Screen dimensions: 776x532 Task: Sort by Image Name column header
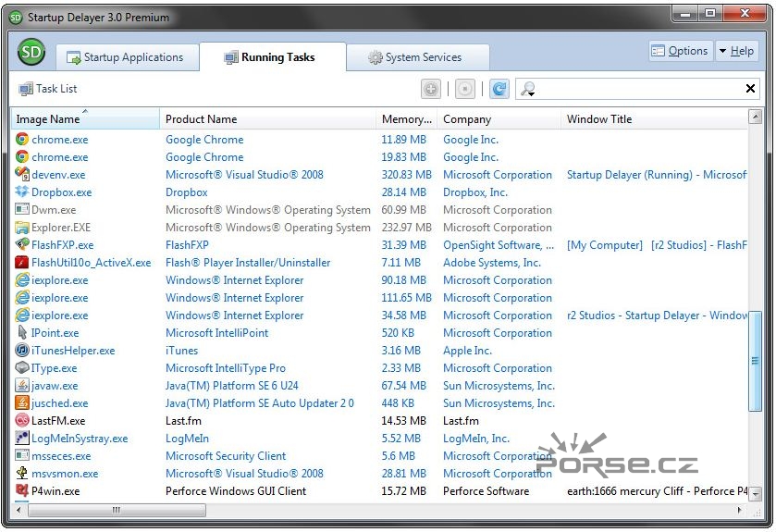tap(84, 119)
